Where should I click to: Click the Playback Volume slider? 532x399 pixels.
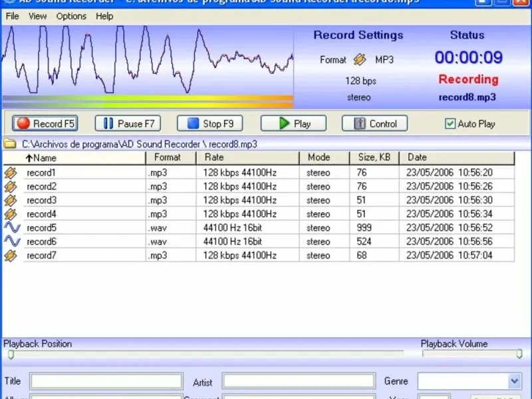[x=471, y=354]
